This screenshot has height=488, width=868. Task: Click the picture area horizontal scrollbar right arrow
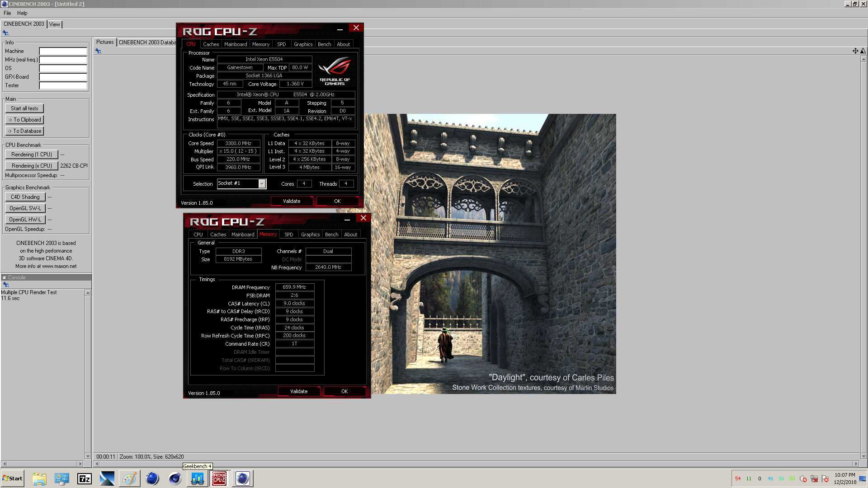855,464
